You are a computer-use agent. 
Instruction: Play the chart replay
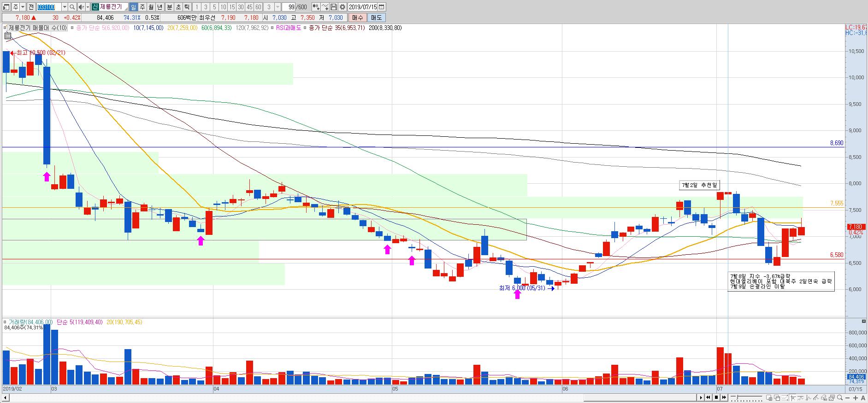(701, 397)
